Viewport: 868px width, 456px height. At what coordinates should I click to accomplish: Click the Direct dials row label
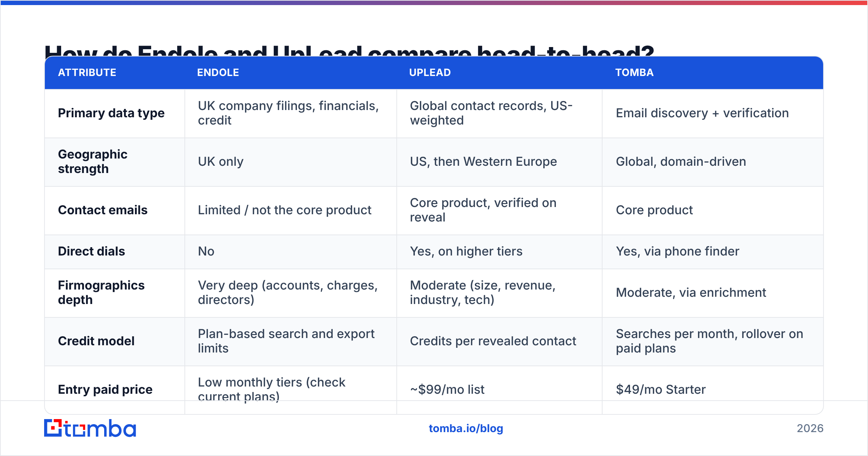92,251
